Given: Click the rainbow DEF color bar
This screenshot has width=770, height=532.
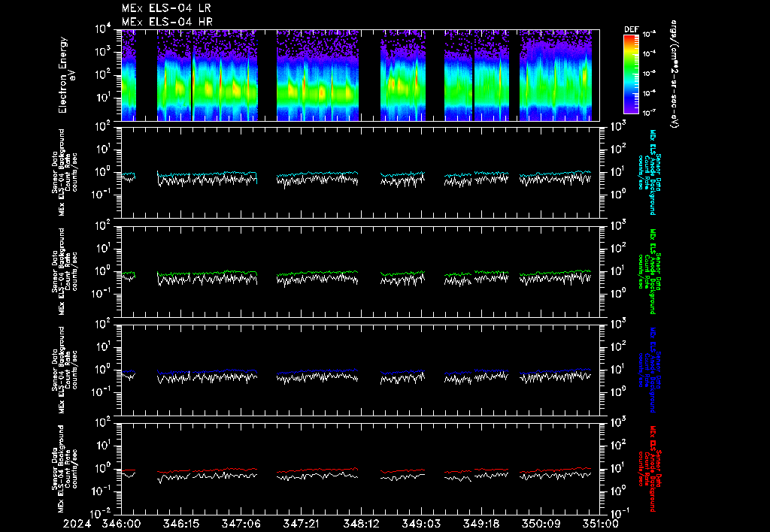Looking at the screenshot, I should click(631, 74).
